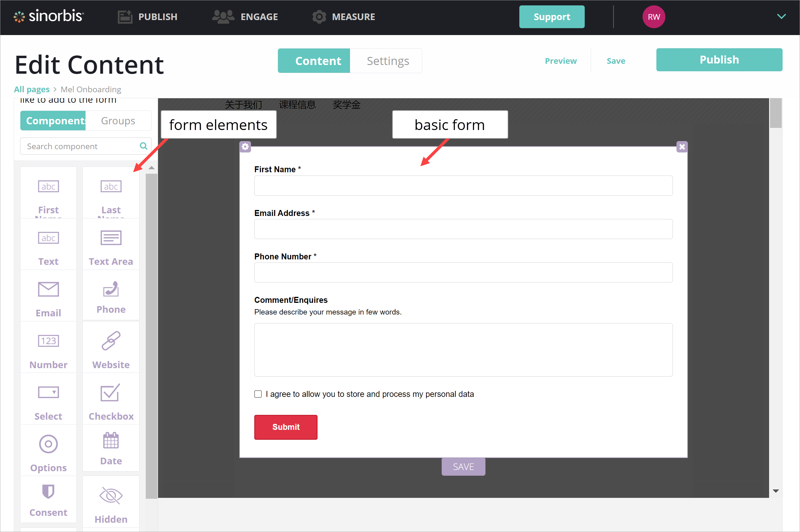Viewport: 800px width, 532px height.
Task: Switch to the Settings tab
Action: 387,61
